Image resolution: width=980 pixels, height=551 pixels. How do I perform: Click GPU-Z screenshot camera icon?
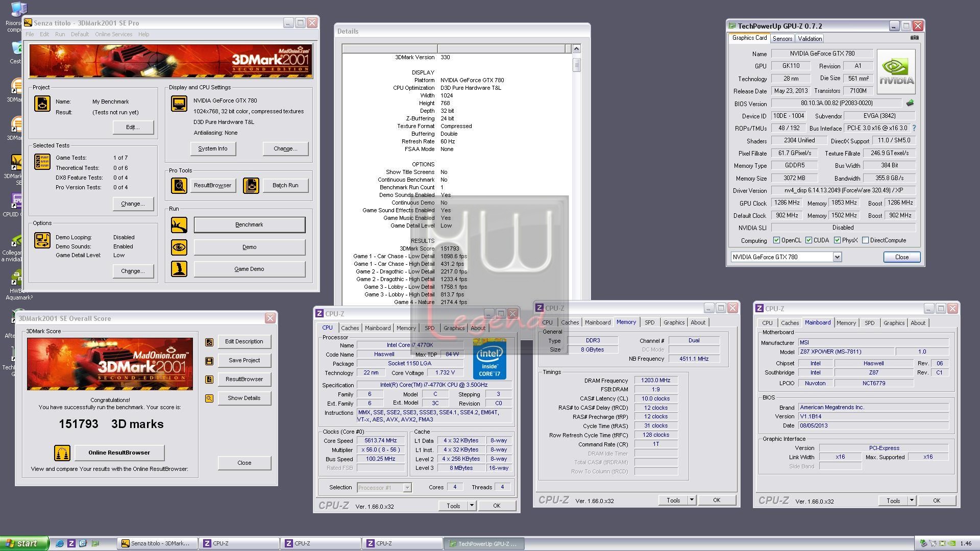(915, 38)
